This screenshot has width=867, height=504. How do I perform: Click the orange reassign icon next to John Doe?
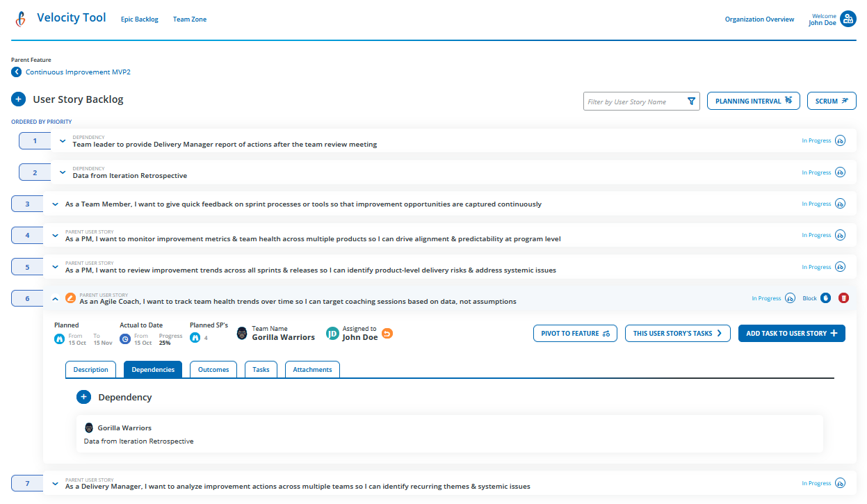pyautogui.click(x=387, y=334)
